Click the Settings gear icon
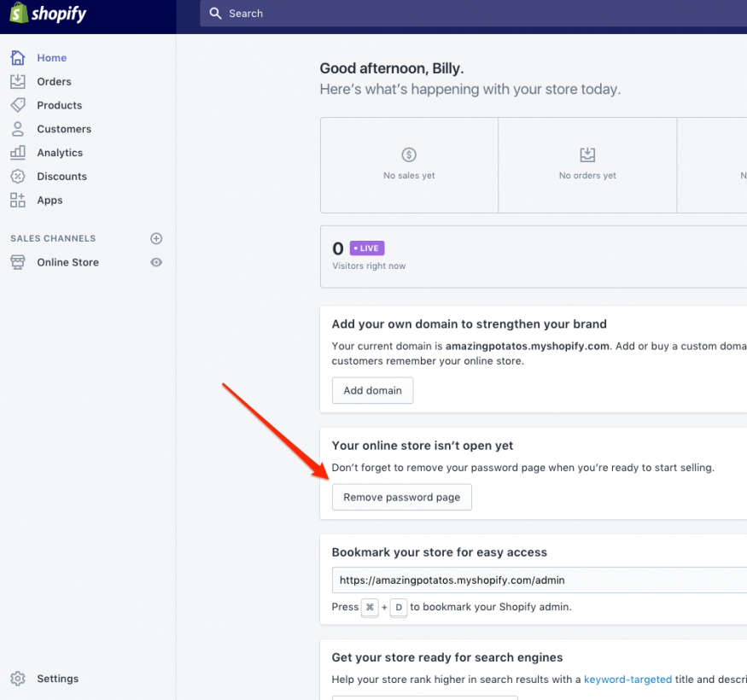747x700 pixels. (18, 679)
